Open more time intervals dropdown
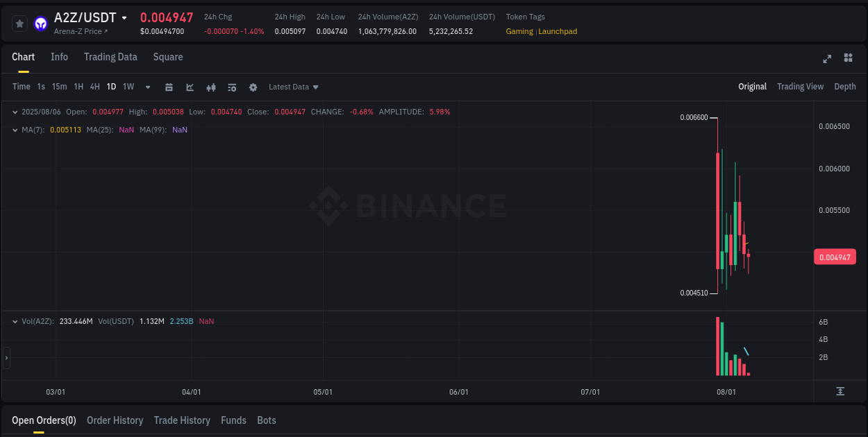Screen dimensions: 868x437 tap(147, 87)
